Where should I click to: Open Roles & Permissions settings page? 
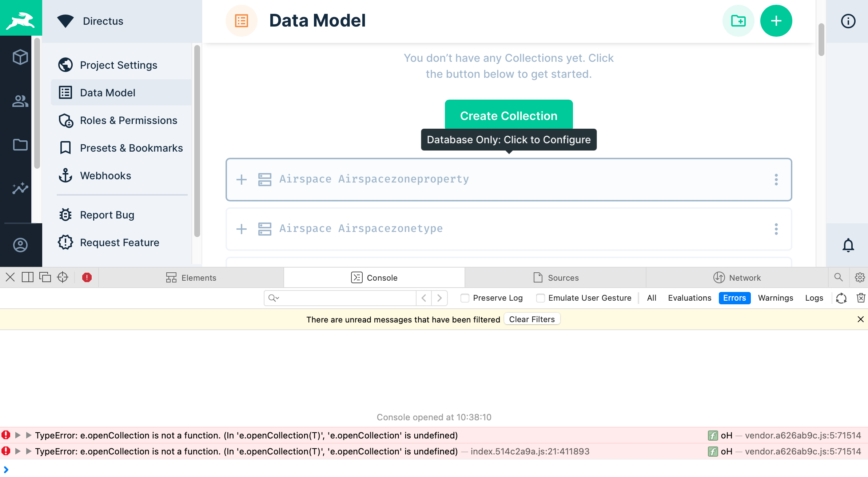point(128,120)
